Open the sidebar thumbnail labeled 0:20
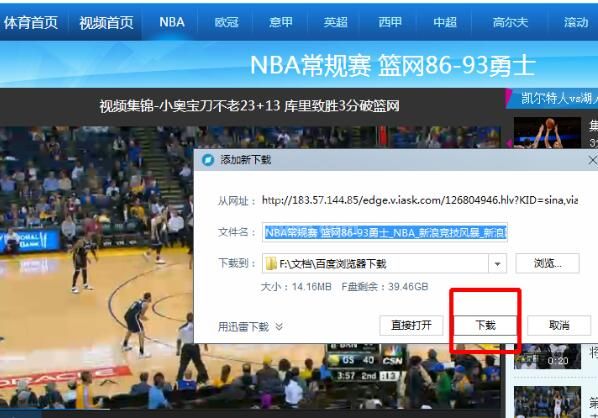 click(x=547, y=356)
